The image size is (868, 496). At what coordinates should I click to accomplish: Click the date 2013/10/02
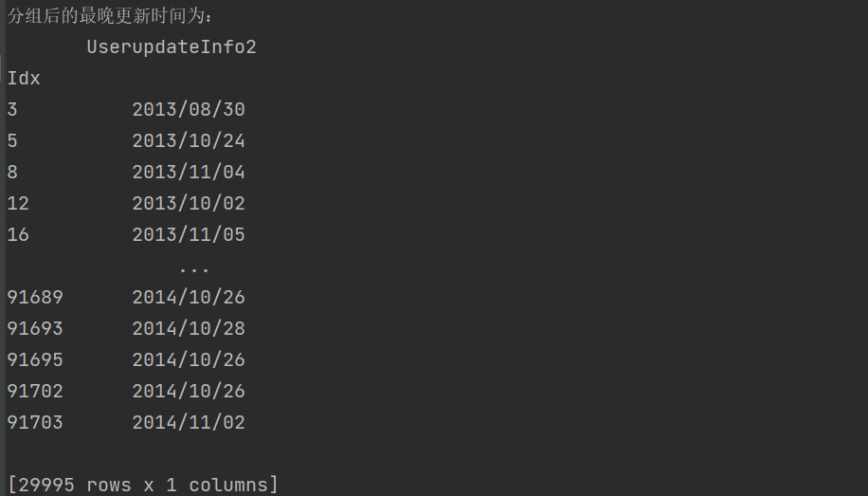(189, 203)
